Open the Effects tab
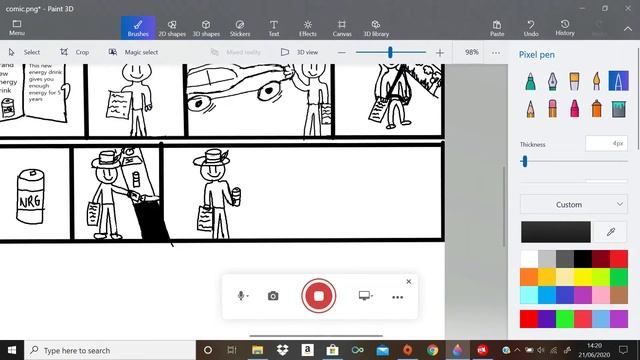This screenshot has width=640, height=360. (x=308, y=28)
